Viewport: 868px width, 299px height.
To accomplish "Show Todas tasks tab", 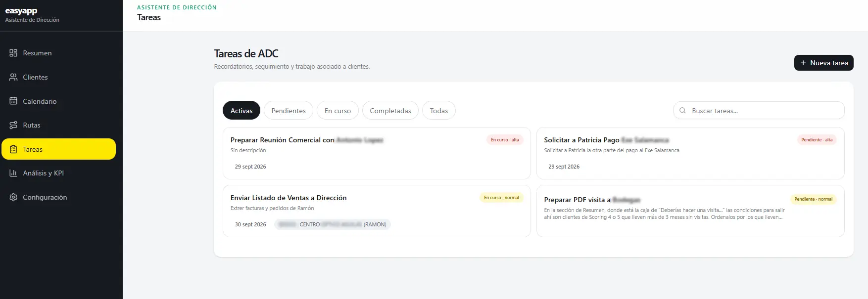I will 439,111.
